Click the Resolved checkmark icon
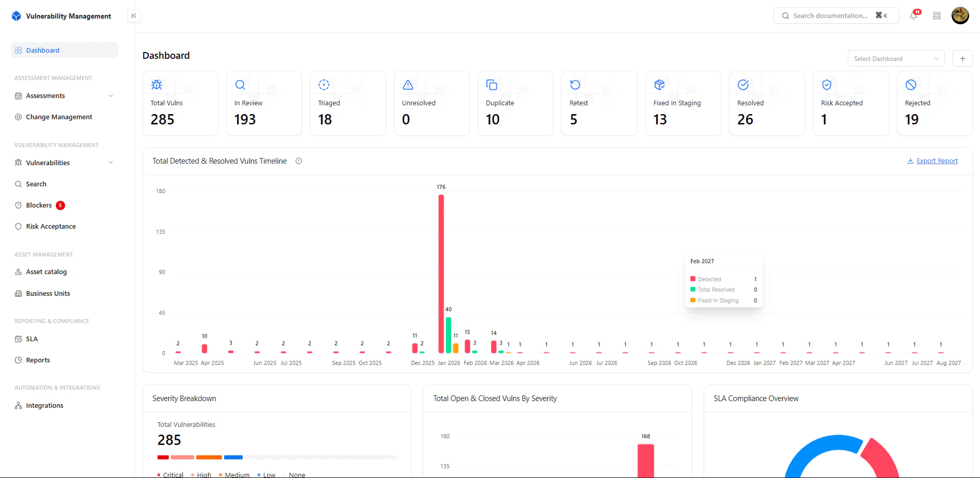 [743, 85]
